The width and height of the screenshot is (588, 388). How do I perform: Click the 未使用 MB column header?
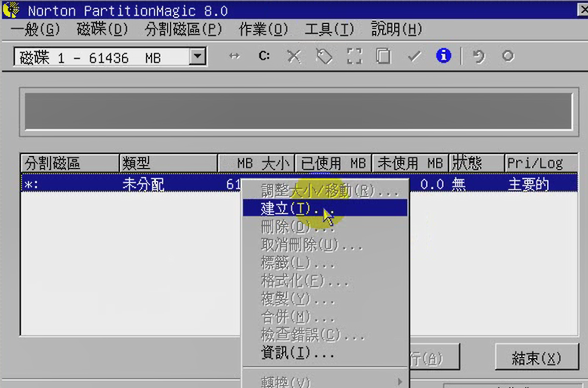410,163
